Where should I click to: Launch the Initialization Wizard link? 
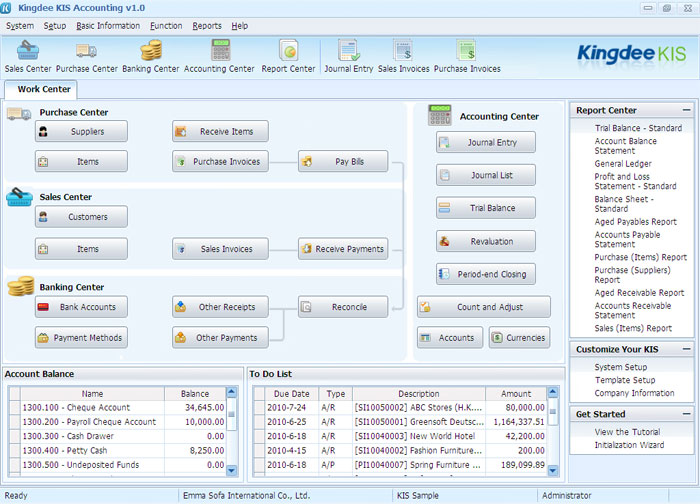point(629,445)
